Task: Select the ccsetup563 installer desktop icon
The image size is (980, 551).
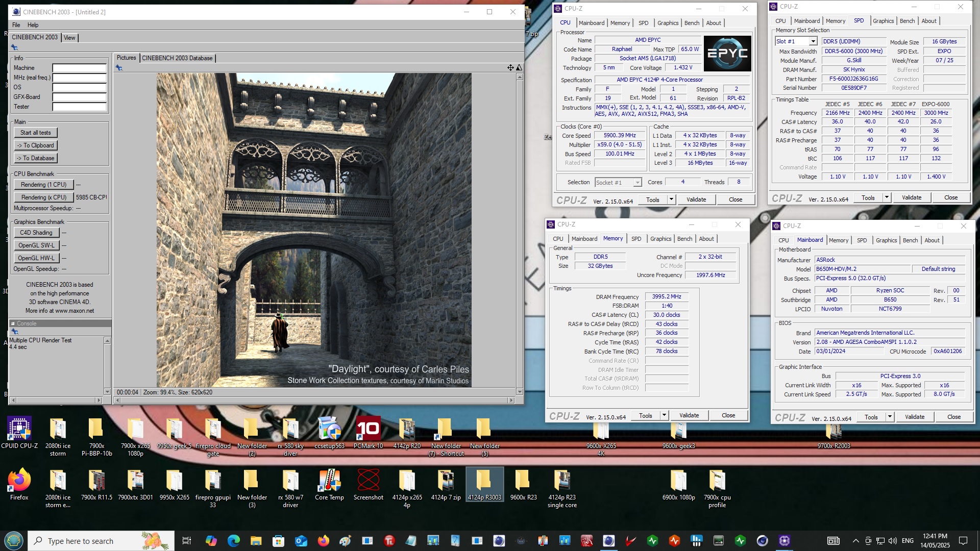Action: 329,433
